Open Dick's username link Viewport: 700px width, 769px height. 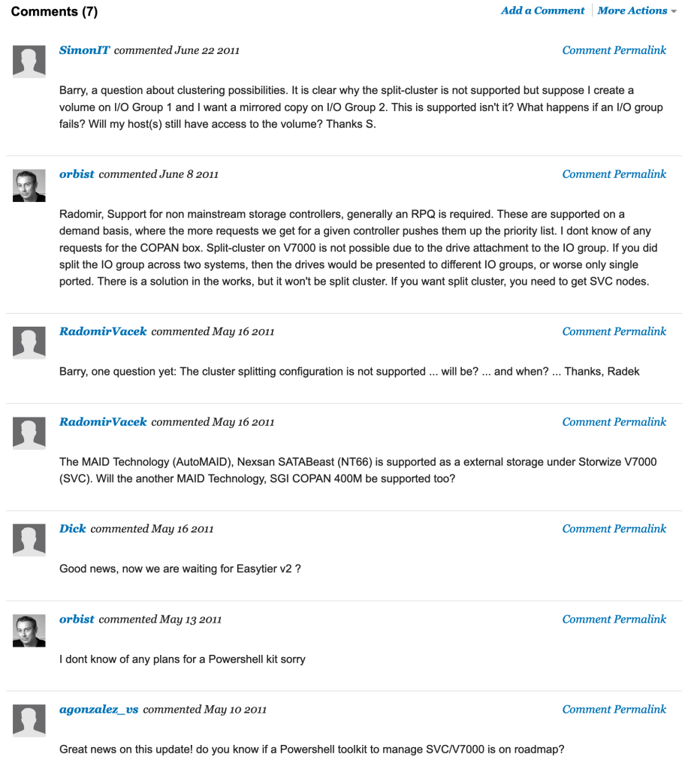click(73, 529)
